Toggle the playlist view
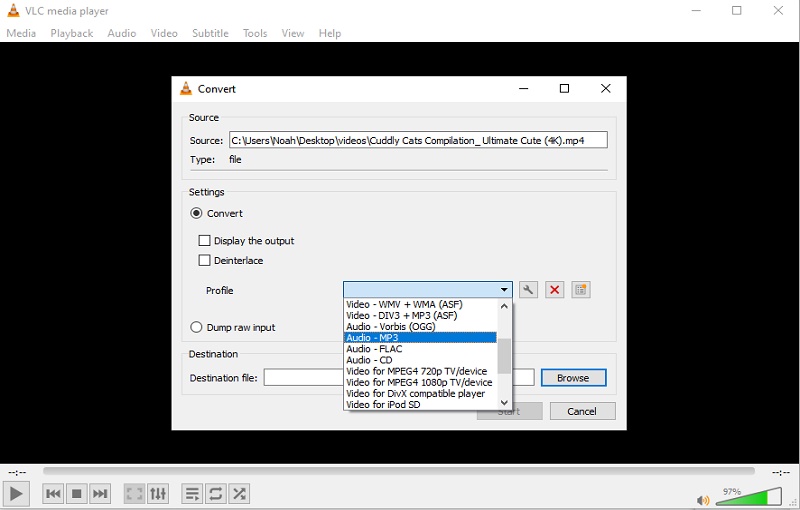The width and height of the screenshot is (800, 510). [192, 494]
